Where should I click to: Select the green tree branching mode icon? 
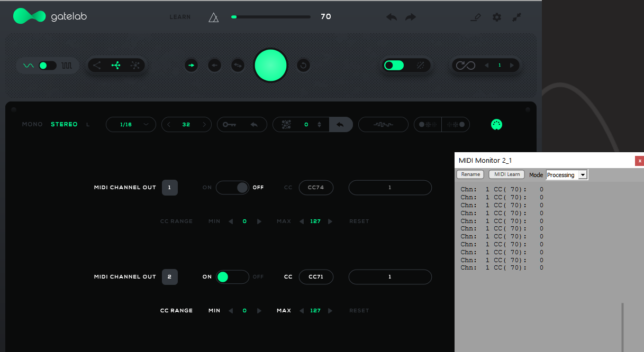(x=116, y=66)
